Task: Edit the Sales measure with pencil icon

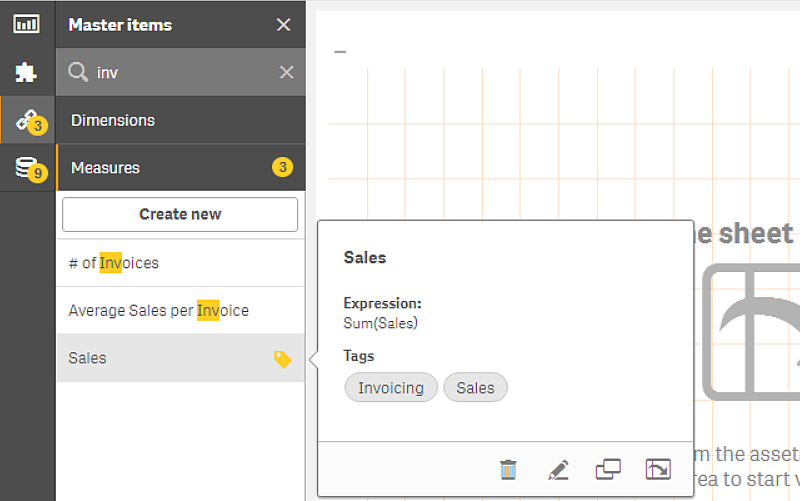Action: coord(558,469)
